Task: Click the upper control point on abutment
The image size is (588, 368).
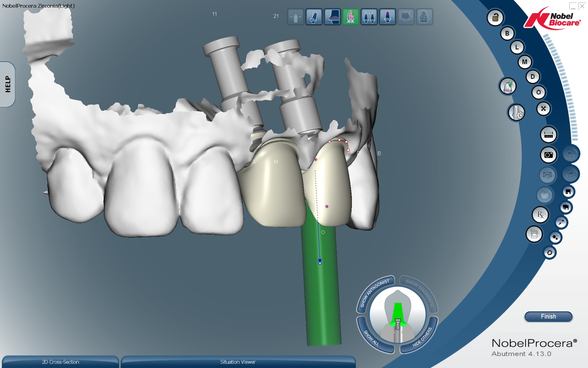Action: (315, 159)
